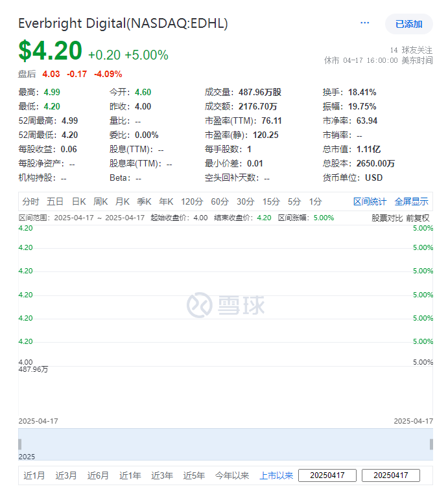Switch chart to 日K view
Screen dimensions: 448x491
click(x=78, y=201)
